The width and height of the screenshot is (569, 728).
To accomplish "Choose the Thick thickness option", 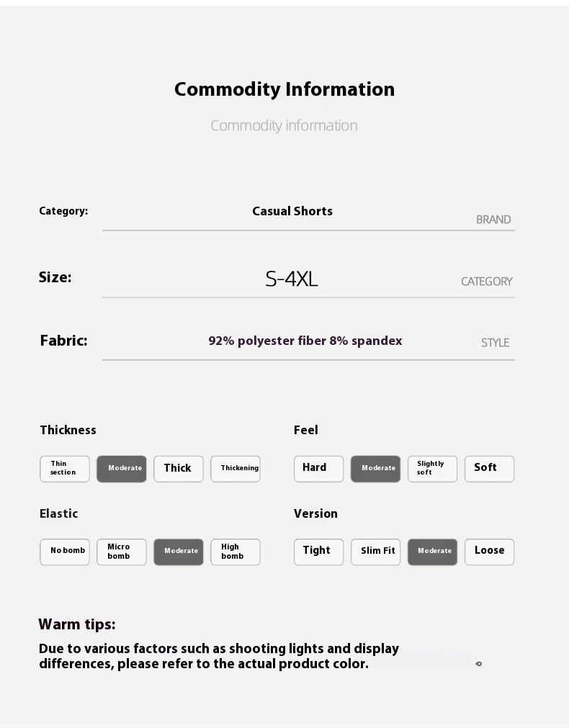I will click(179, 469).
